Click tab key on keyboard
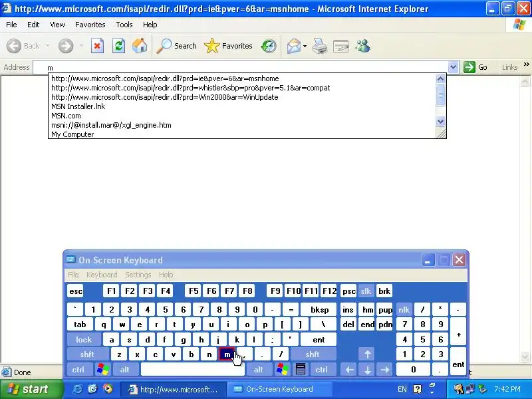This screenshot has height=399, width=532. click(x=80, y=325)
